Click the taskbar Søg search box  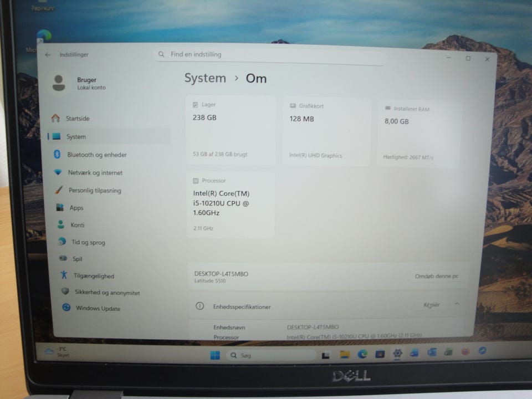272,355
